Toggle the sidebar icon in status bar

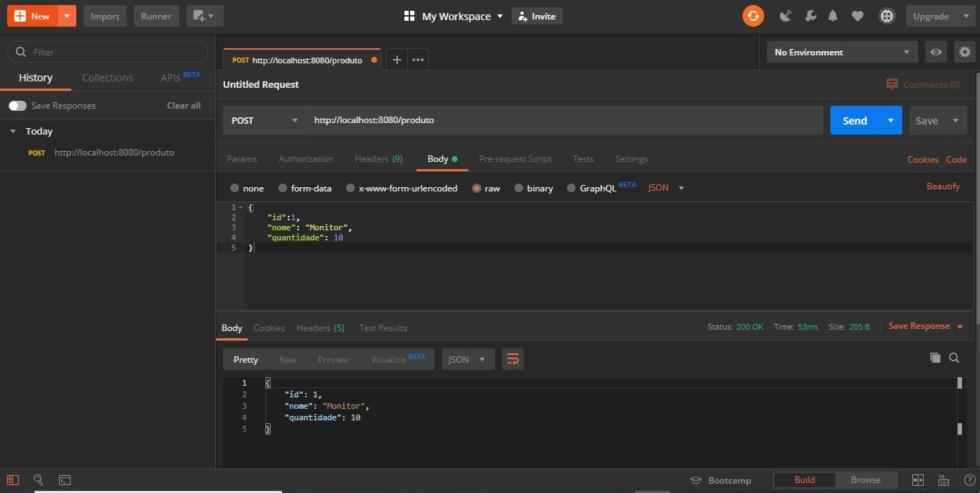click(x=13, y=480)
